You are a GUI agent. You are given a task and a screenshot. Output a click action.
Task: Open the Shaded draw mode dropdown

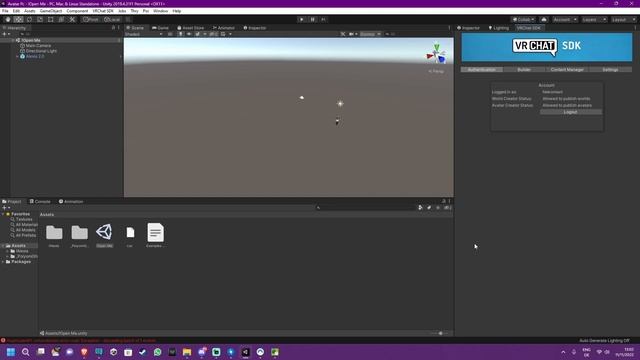[x=144, y=34]
